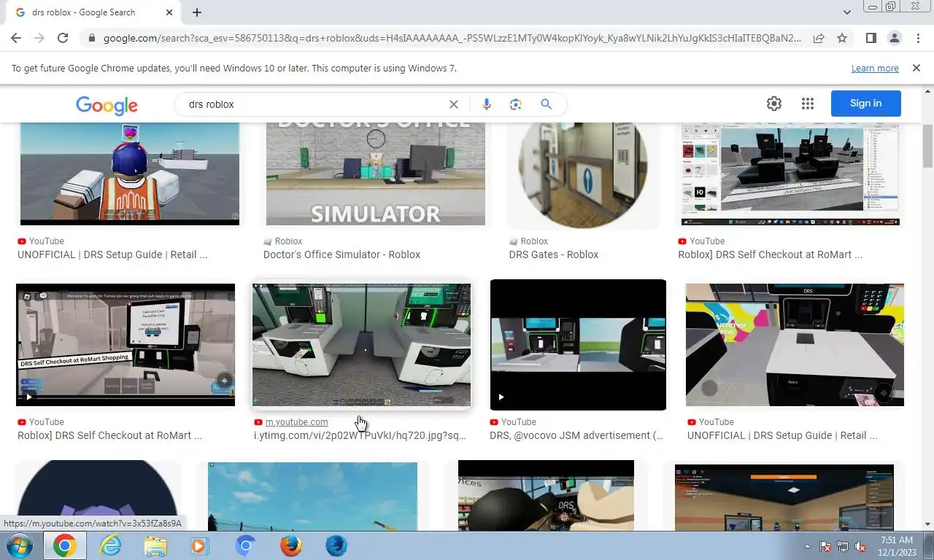Submit search with magnifier icon
Viewport: 934px width, 560px height.
pyautogui.click(x=546, y=104)
